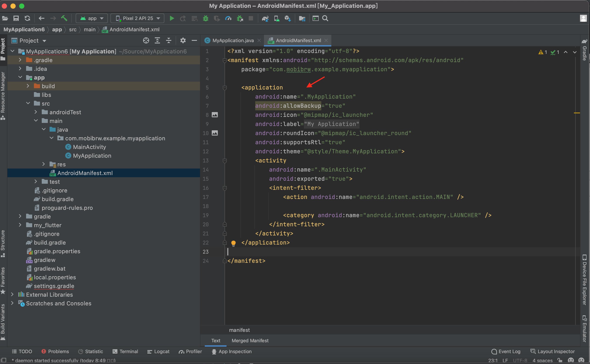
Task: Click the user account avatar icon
Action: tap(583, 18)
